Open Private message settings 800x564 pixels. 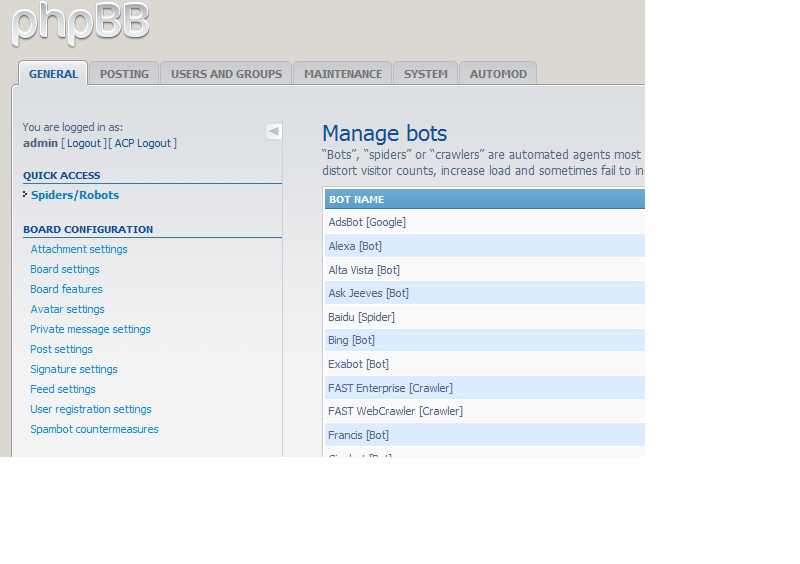pyautogui.click(x=90, y=329)
